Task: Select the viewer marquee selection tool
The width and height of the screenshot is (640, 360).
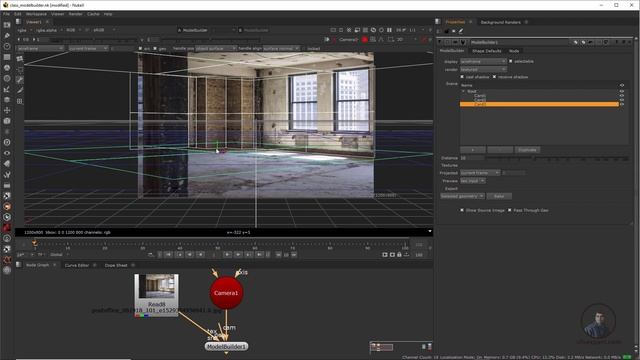Action: (20, 69)
